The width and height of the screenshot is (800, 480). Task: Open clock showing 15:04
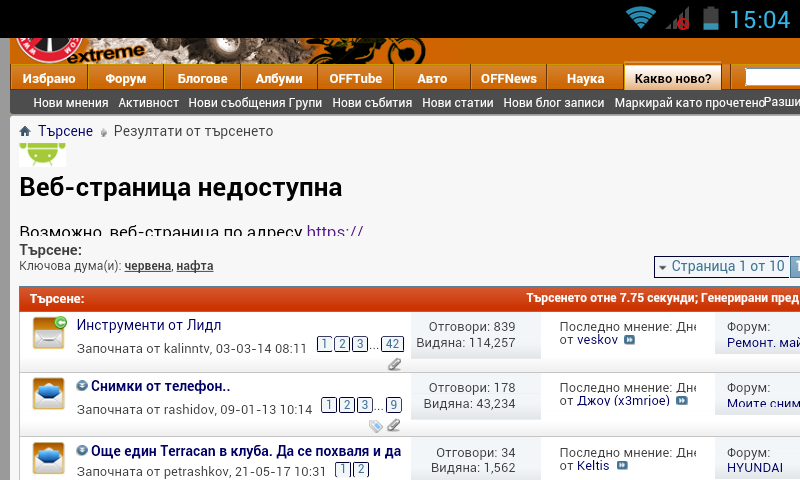point(760,20)
